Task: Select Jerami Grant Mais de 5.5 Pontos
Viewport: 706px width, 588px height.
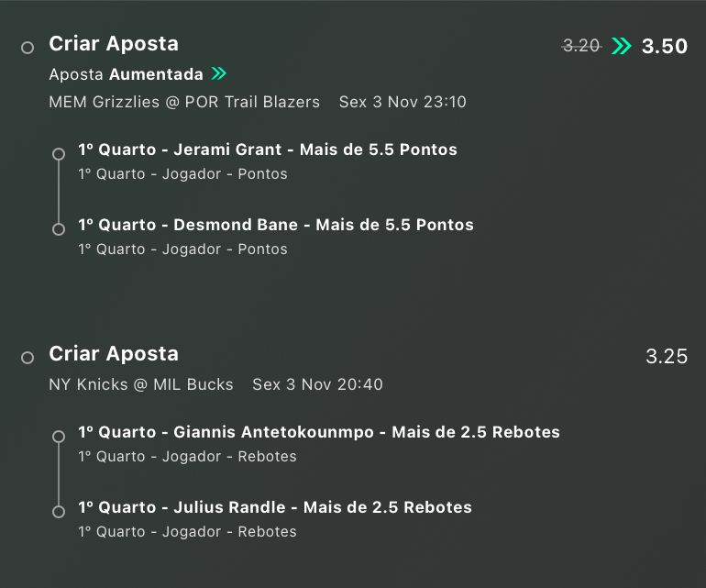Action: click(x=268, y=150)
